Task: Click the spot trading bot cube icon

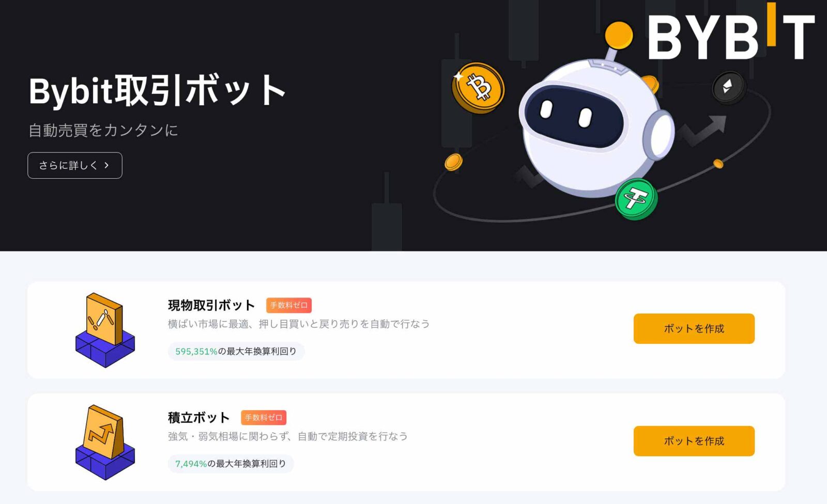Action: 105,330
